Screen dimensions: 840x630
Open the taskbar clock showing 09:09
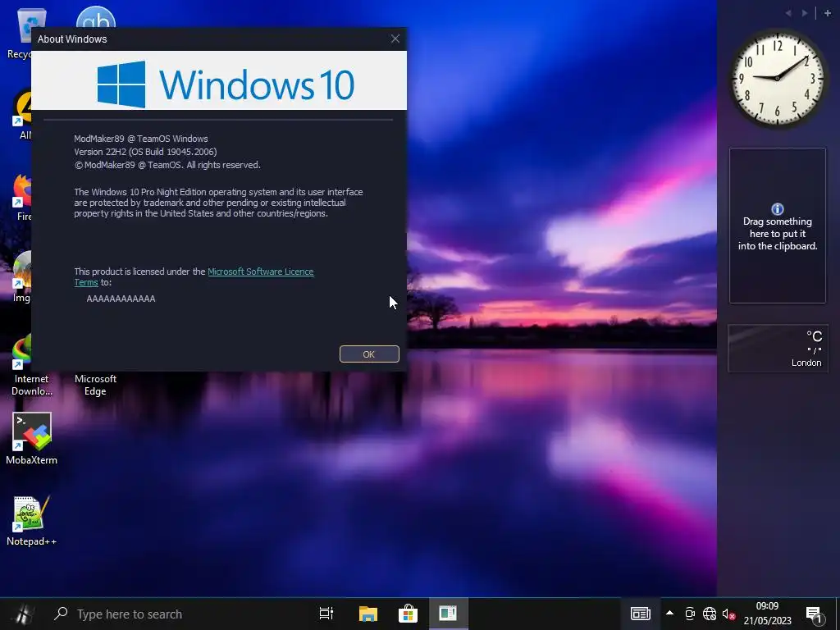coord(767,614)
